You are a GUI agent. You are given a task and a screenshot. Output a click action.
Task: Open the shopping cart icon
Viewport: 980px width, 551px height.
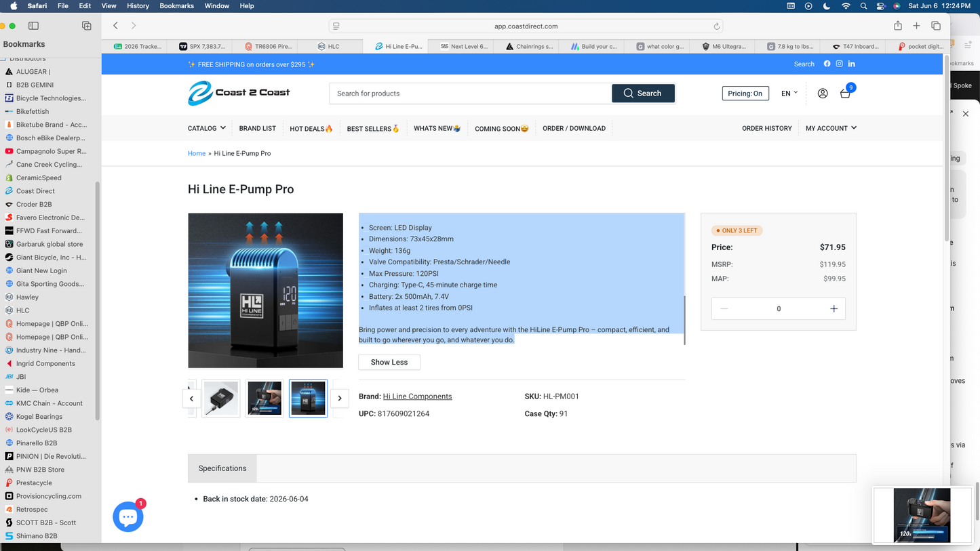coord(845,94)
